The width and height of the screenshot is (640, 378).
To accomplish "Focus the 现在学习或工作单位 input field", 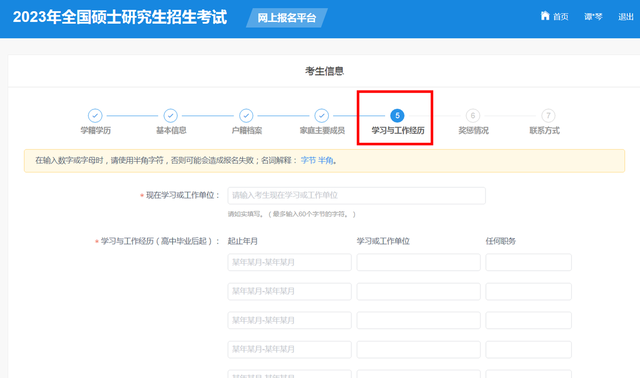I will point(356,196).
